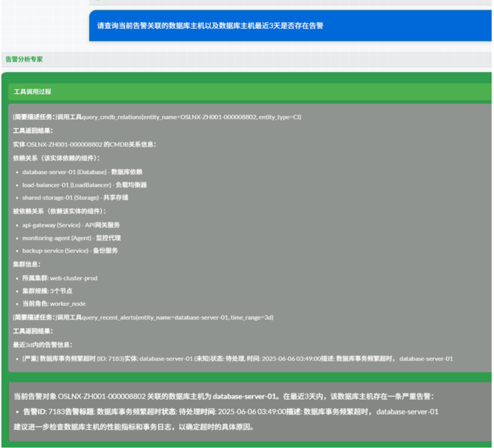Click the [严重] alert entry in tool results
Viewport: 494px width, 448px height.
pyautogui.click(x=237, y=359)
